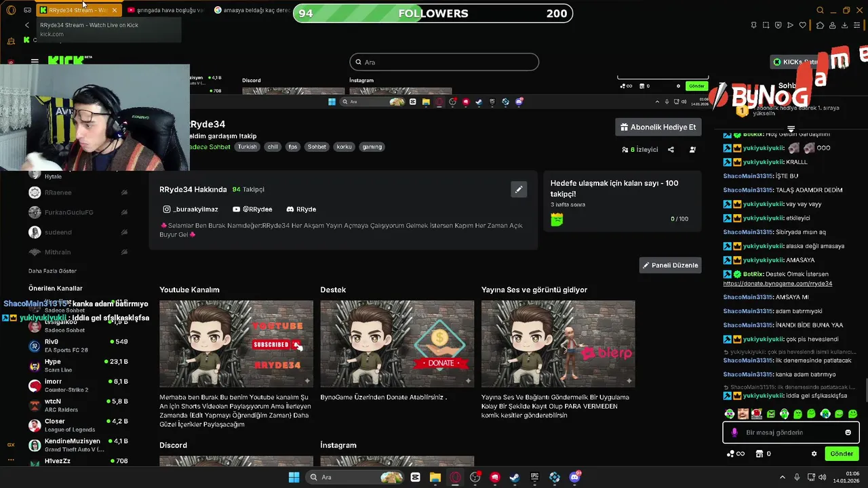This screenshot has width=868, height=488.
Task: Open emoji picker in chat input
Action: click(x=848, y=432)
